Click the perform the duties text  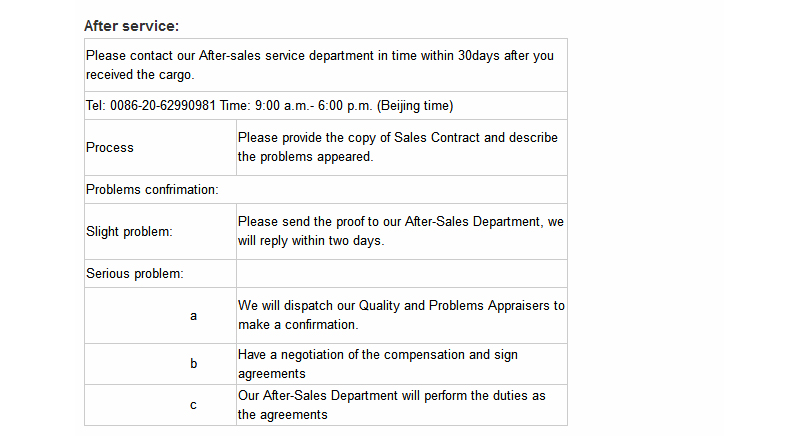(392, 405)
